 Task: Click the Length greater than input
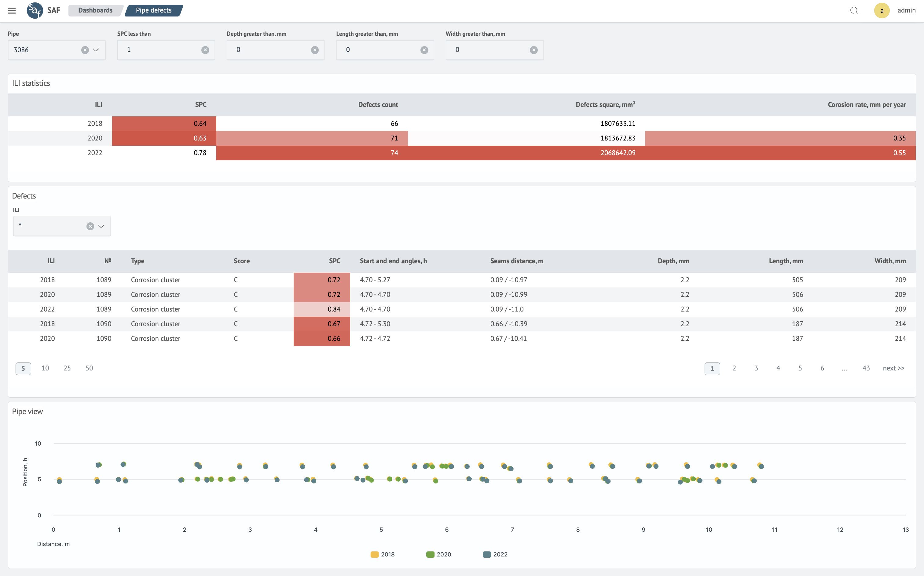coord(379,50)
